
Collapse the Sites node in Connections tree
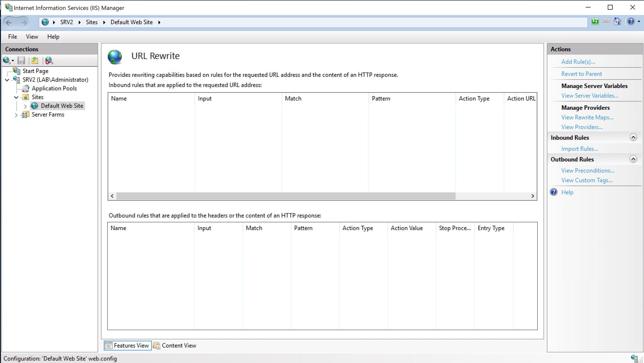tap(16, 97)
